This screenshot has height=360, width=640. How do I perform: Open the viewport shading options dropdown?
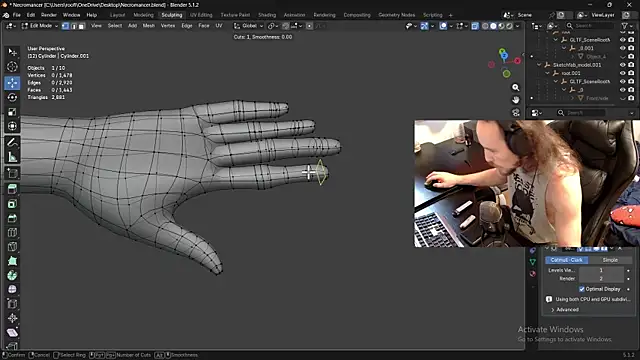[x=518, y=26]
